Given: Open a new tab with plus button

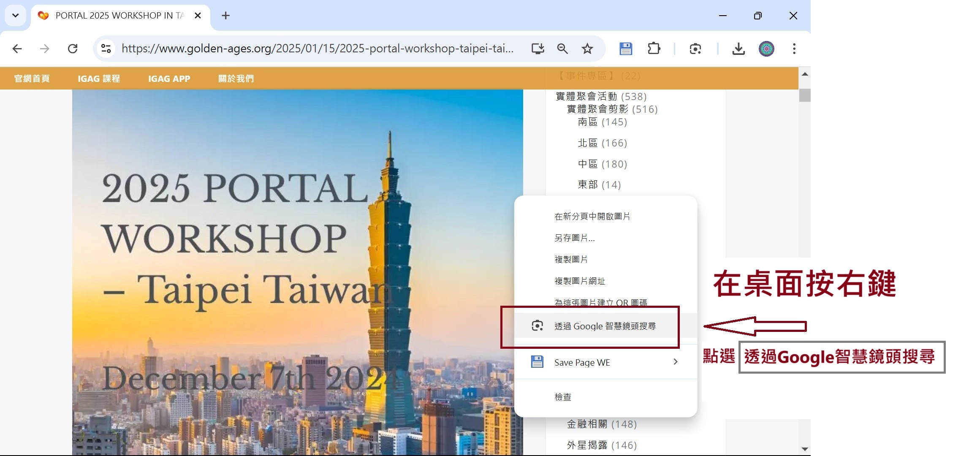Looking at the screenshot, I should click(226, 16).
